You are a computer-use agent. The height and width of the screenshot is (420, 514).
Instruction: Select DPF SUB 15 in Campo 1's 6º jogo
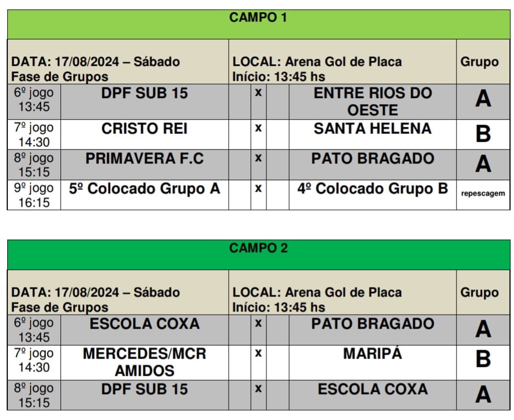point(144,94)
